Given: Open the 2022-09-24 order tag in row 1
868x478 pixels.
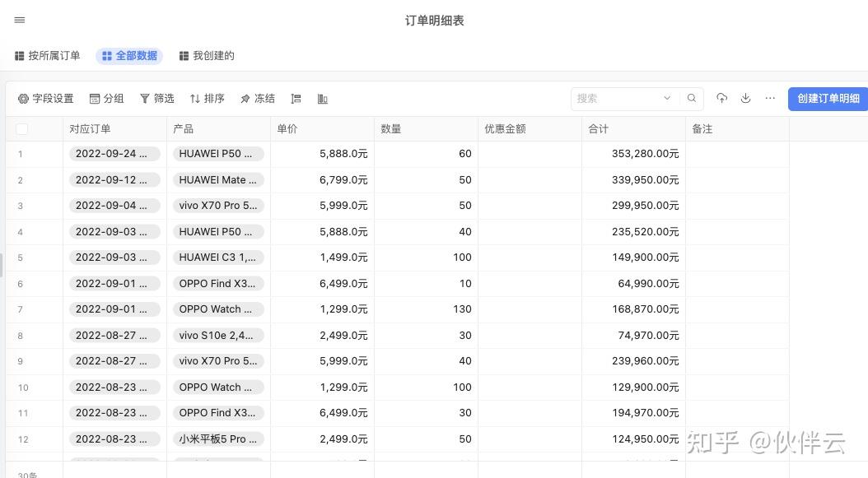Looking at the screenshot, I should click(114, 154).
